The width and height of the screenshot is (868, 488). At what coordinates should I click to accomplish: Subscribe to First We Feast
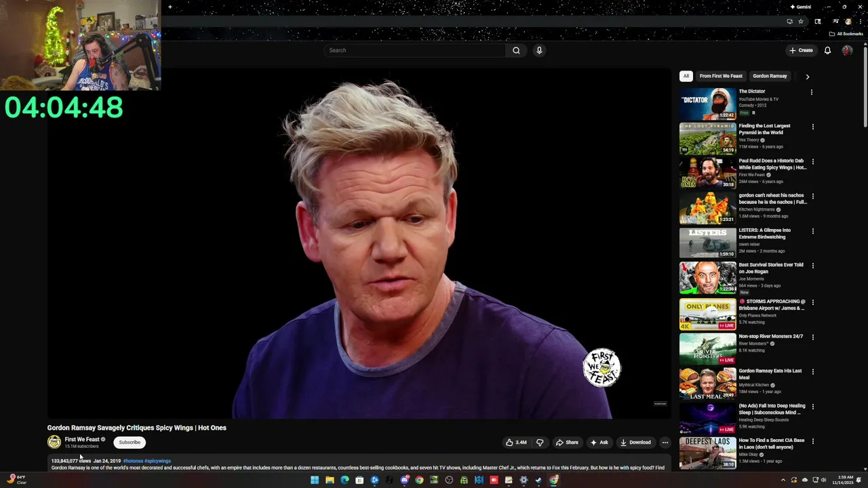(x=130, y=443)
